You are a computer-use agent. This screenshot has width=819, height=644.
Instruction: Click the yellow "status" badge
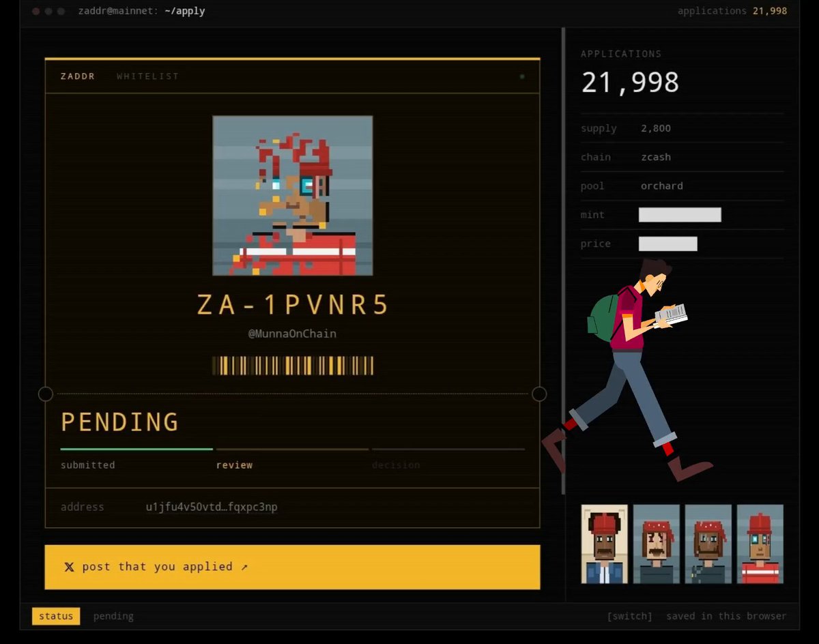(56, 616)
